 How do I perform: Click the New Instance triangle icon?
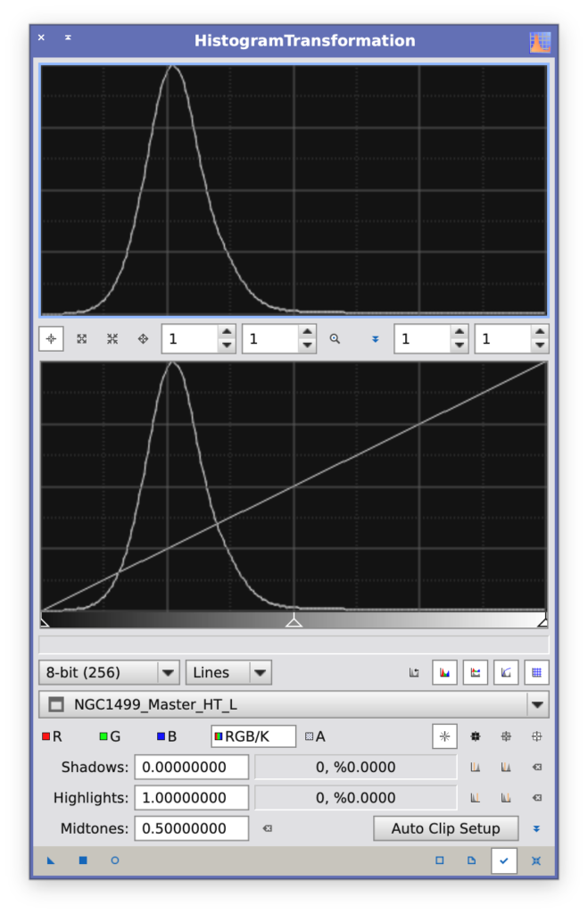point(50,860)
